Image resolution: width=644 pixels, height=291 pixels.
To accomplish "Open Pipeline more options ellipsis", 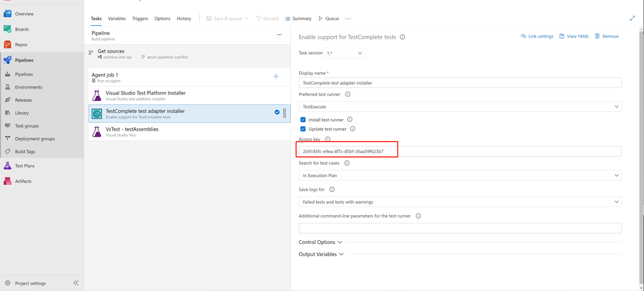I will pyautogui.click(x=279, y=35).
